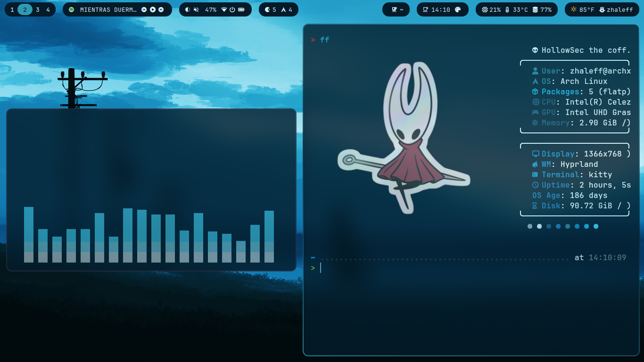Open the Wi-Fi network icon
The image size is (644, 362).
click(x=224, y=9)
